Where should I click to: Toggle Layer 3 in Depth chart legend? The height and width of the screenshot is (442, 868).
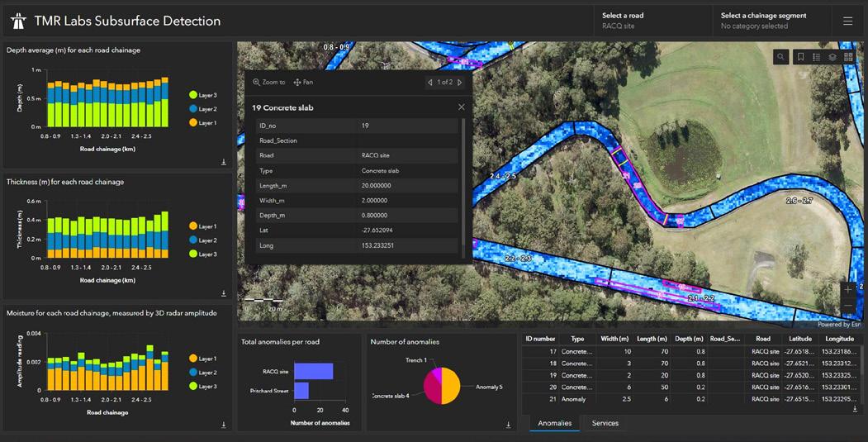[202, 95]
